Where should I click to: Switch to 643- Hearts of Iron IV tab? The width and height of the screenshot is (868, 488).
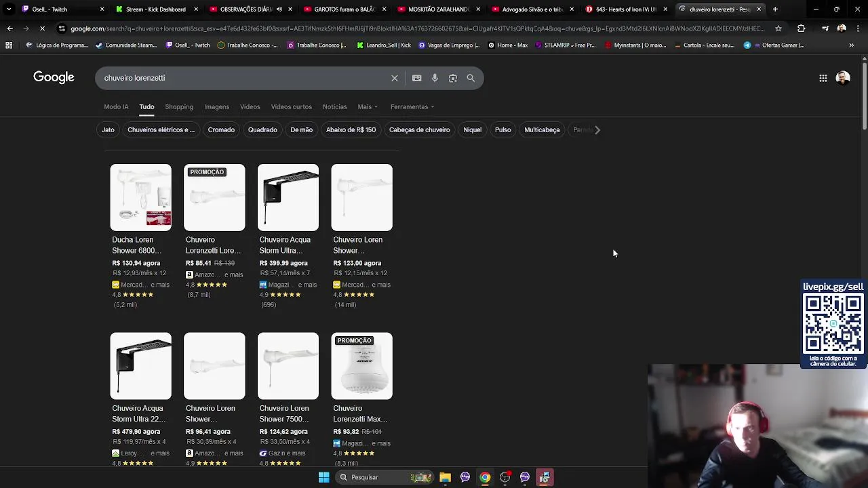click(625, 9)
